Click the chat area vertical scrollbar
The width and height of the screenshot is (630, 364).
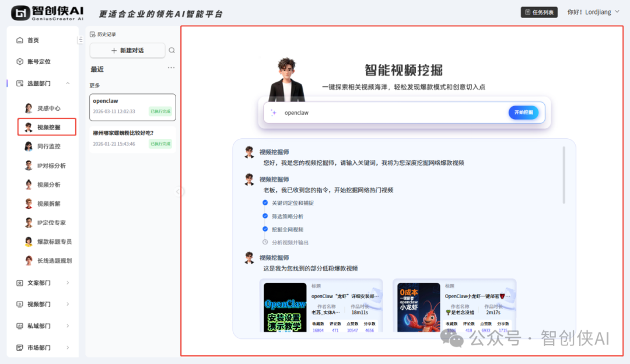tap(563, 175)
